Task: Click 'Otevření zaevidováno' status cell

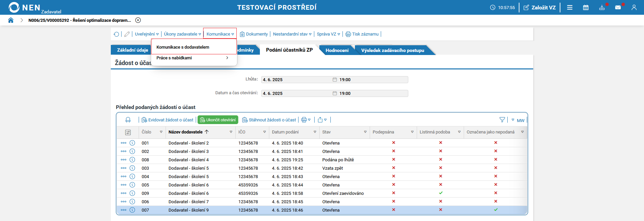Action: tap(343, 194)
